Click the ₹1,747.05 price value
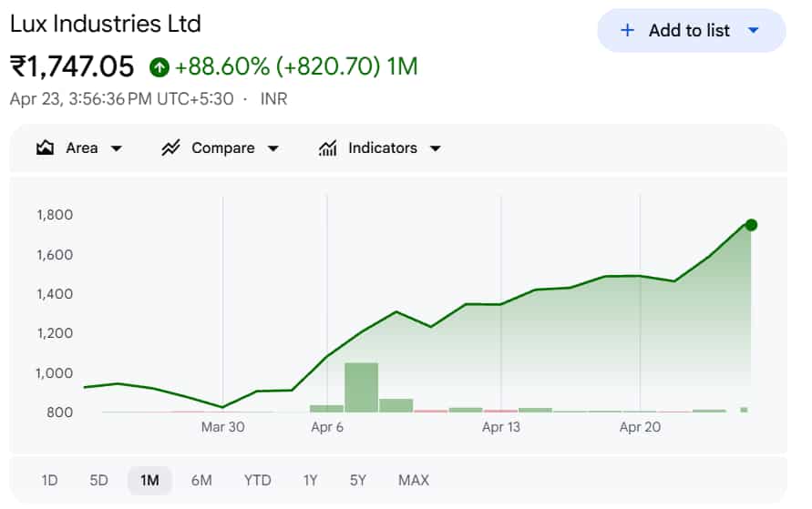Image resolution: width=812 pixels, height=509 pixels. pyautogui.click(x=72, y=66)
